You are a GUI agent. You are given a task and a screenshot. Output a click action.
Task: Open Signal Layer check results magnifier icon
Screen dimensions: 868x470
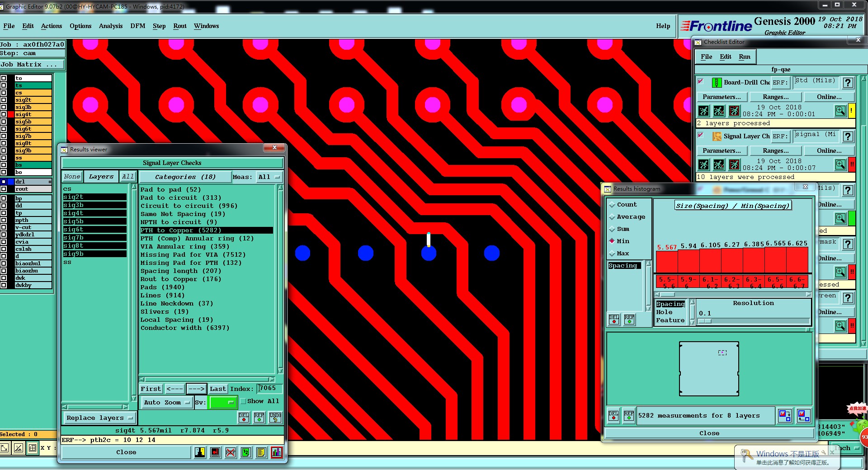coord(840,164)
